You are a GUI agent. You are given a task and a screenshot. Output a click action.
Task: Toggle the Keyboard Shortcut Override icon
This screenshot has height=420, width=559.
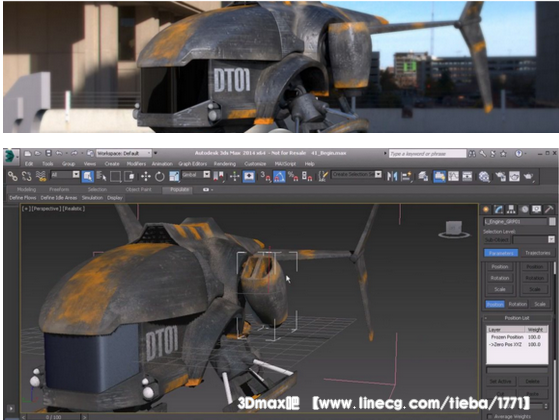point(249,176)
